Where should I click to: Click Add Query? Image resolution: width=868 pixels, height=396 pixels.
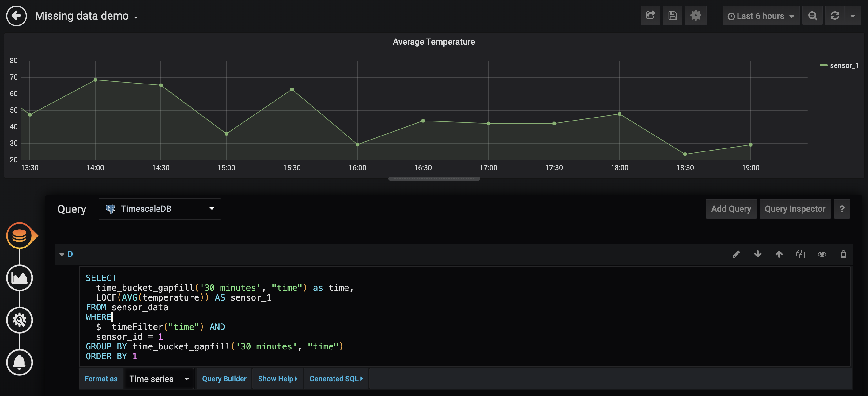pos(731,209)
